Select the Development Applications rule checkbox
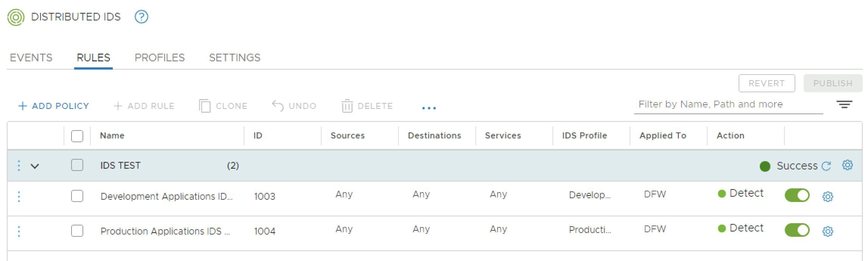The width and height of the screenshot is (868, 261). [77, 196]
